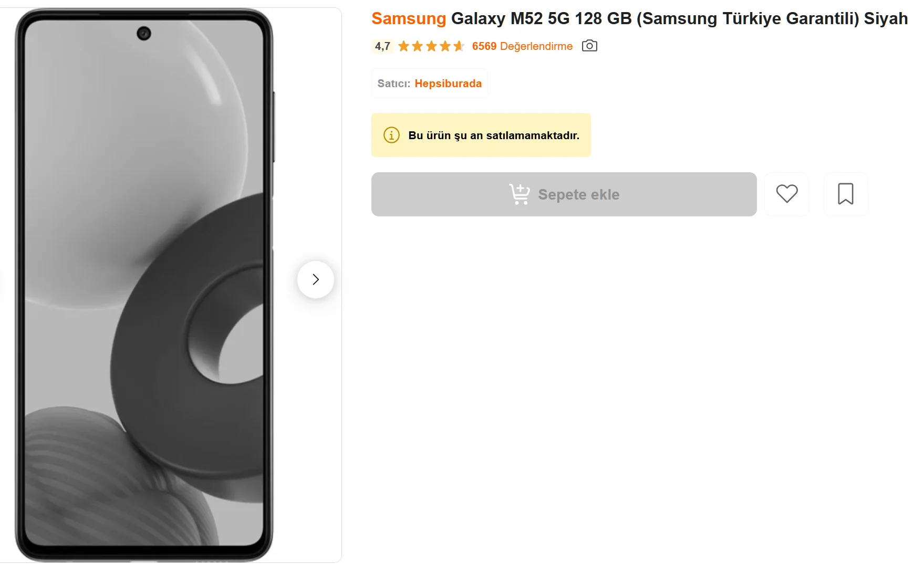Click the first orange rating star
The height and width of the screenshot is (574, 924).
tap(403, 46)
